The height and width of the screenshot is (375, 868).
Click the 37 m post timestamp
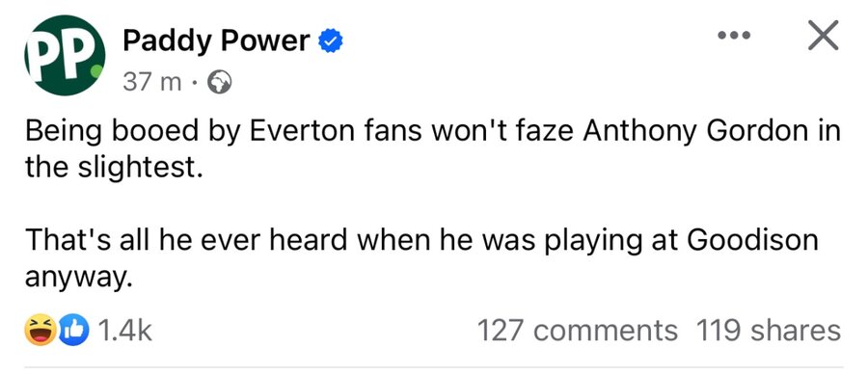point(152,83)
